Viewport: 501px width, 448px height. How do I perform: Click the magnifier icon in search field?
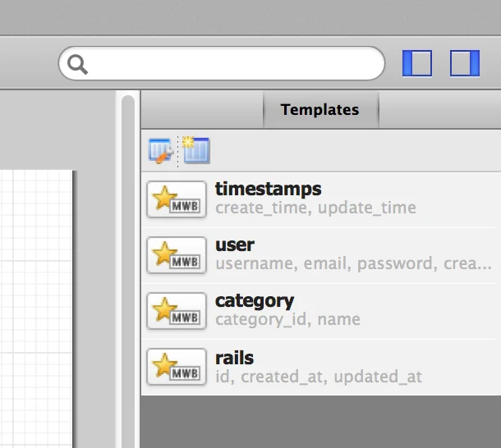pyautogui.click(x=78, y=64)
